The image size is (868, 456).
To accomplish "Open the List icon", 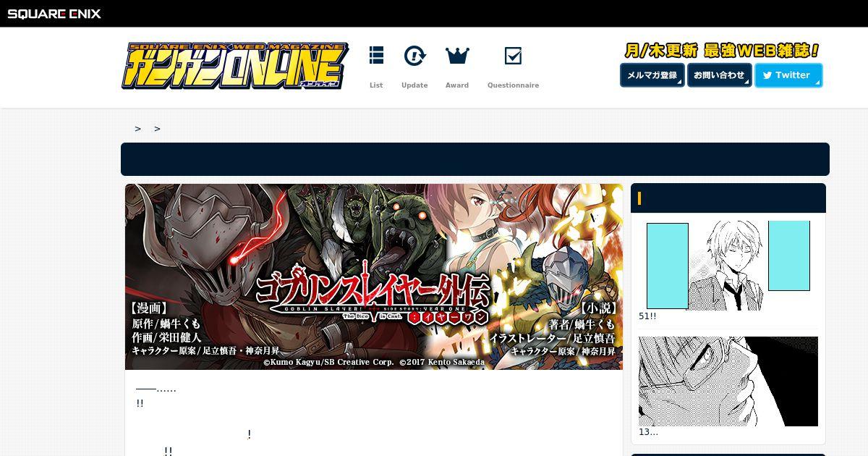I will click(x=376, y=56).
